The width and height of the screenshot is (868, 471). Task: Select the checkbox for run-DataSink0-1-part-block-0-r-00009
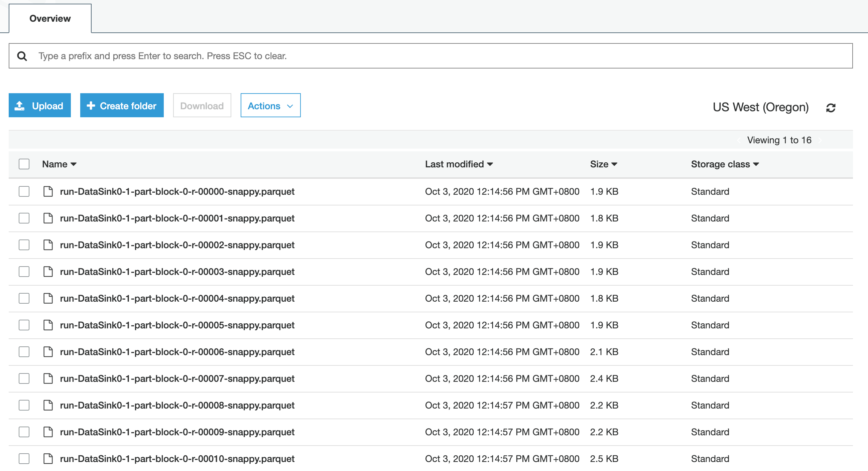click(x=24, y=432)
